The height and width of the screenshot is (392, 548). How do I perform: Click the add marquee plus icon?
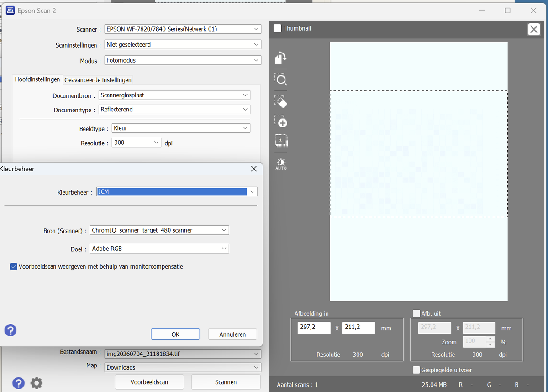[x=281, y=122]
